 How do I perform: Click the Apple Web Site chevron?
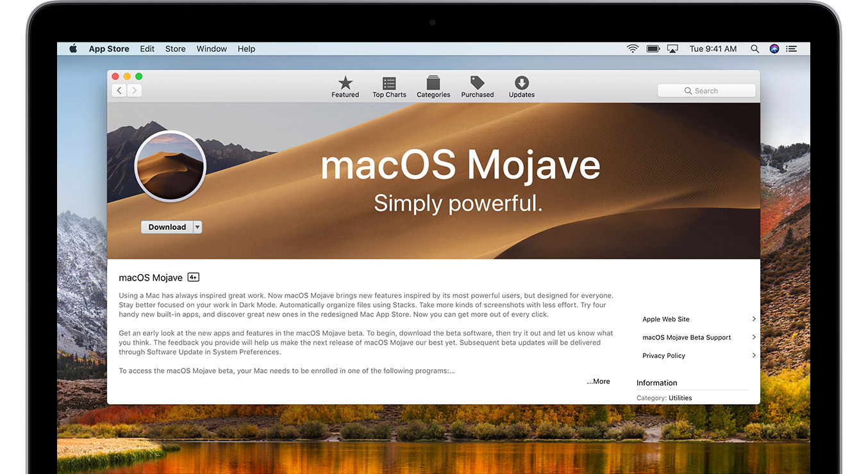(x=753, y=319)
